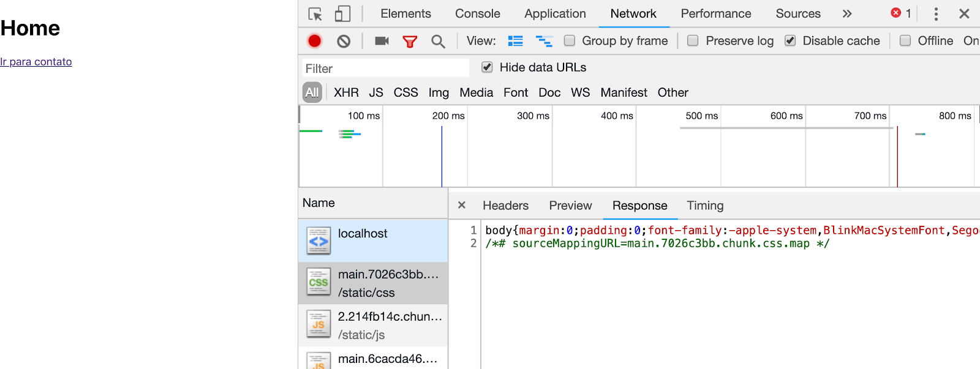Open the Console tab
Viewport: 980px width, 369px height.
pyautogui.click(x=477, y=13)
